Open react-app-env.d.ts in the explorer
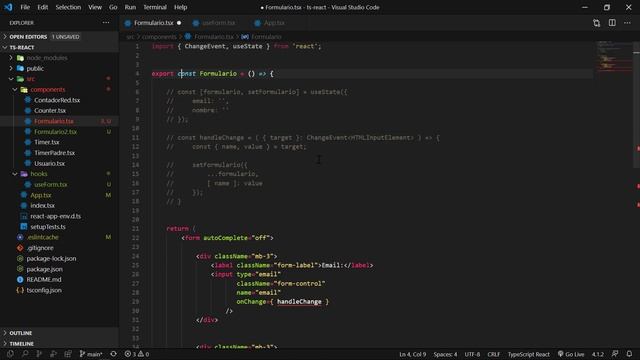The width and height of the screenshot is (640, 360). click(56, 216)
